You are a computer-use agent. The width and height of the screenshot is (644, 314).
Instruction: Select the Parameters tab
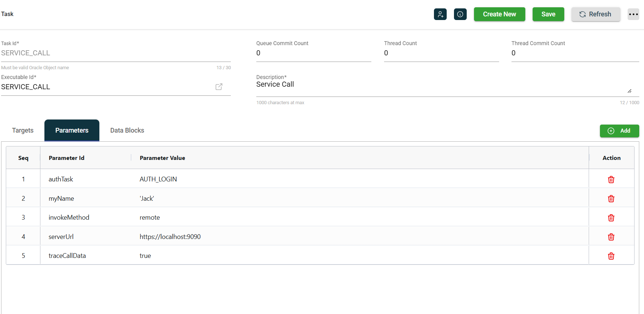pos(72,130)
